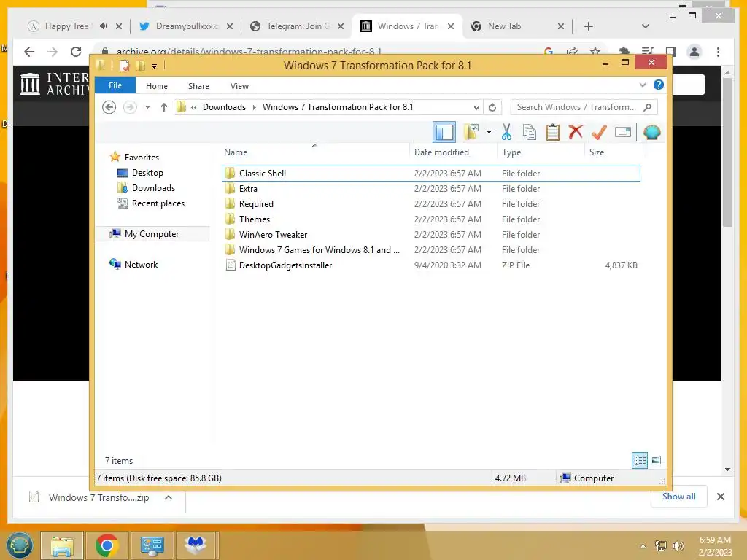Select the Extra folder
Image resolution: width=747 pixels, height=560 pixels.
(x=430, y=189)
